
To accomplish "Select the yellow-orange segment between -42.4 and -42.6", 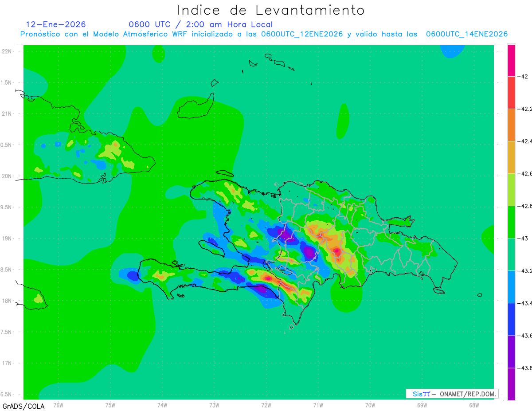I will coord(511,157).
